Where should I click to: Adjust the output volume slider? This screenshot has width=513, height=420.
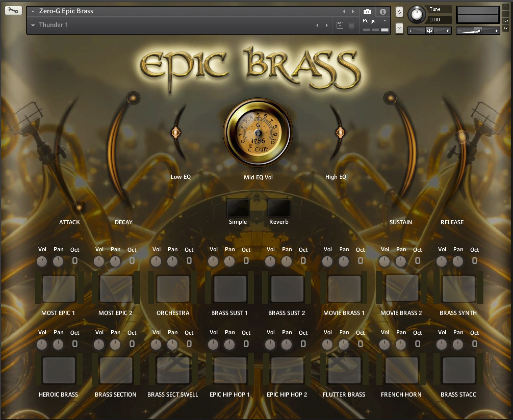(478, 31)
